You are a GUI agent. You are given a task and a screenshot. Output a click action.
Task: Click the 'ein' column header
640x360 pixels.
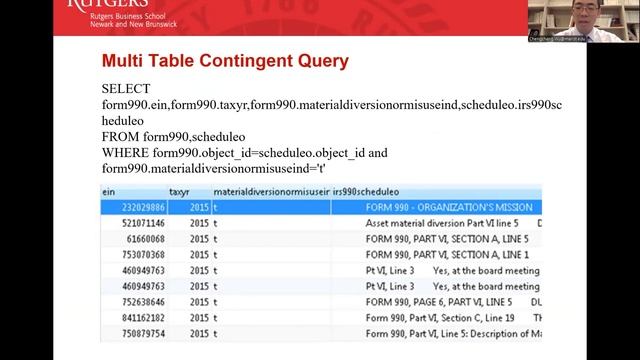[134, 192]
